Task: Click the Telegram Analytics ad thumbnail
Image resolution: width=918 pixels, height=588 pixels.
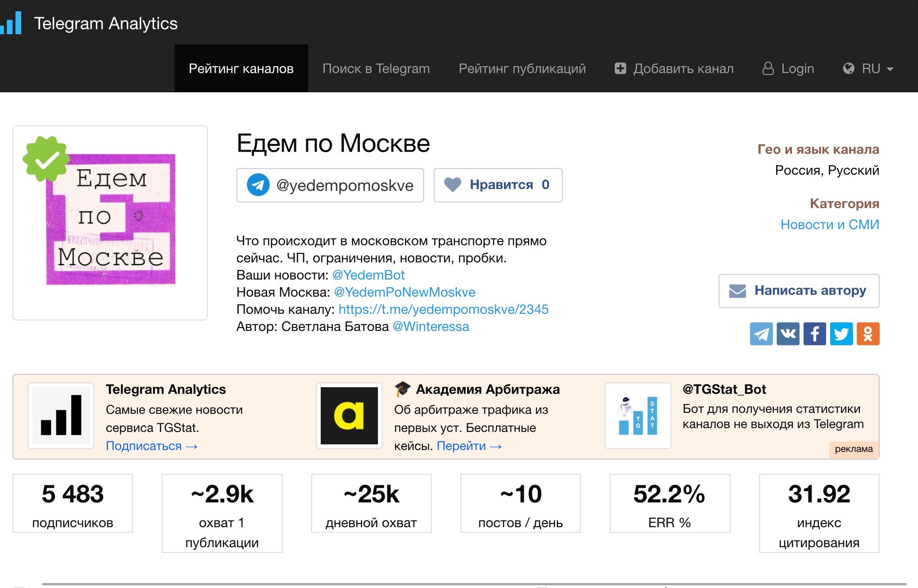Action: [61, 416]
